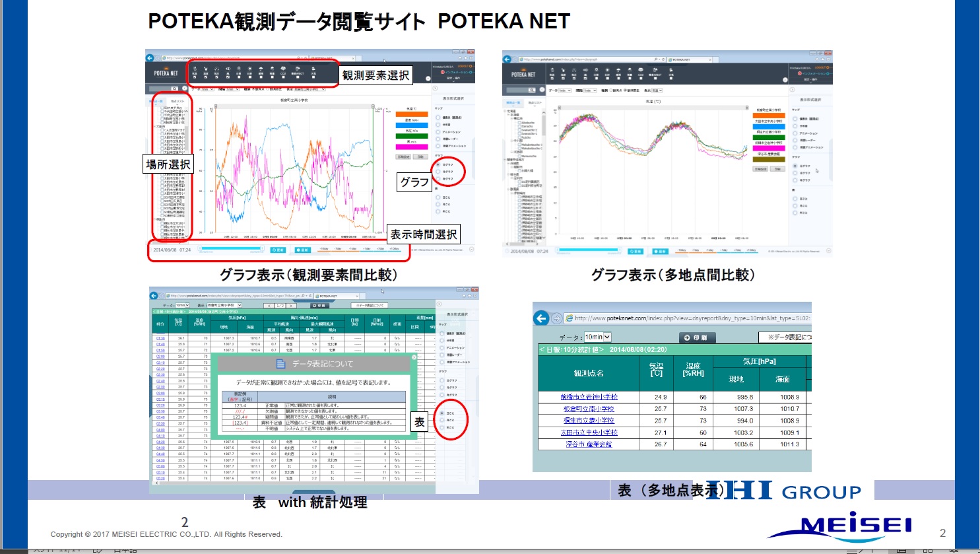Image resolution: width=980 pixels, height=554 pixels.
Task: Open 板倉町立南小学校 station link
Action: pyautogui.click(x=589, y=409)
